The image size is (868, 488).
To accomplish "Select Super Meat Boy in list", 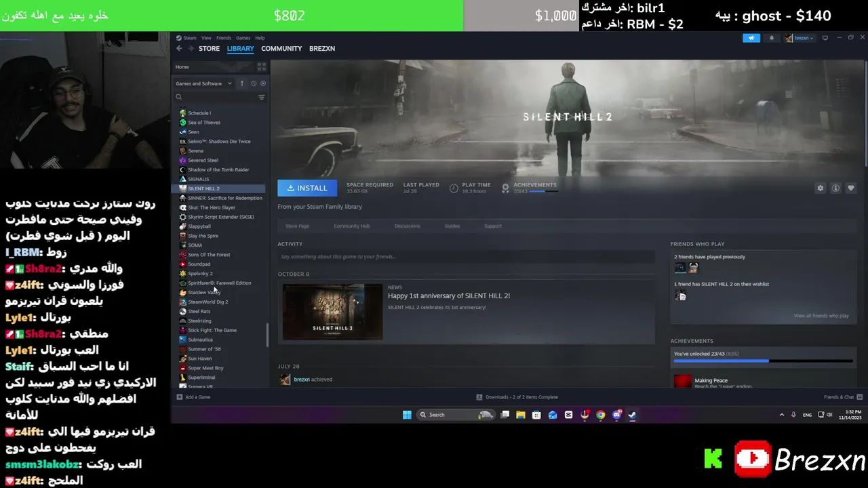I will tap(205, 368).
